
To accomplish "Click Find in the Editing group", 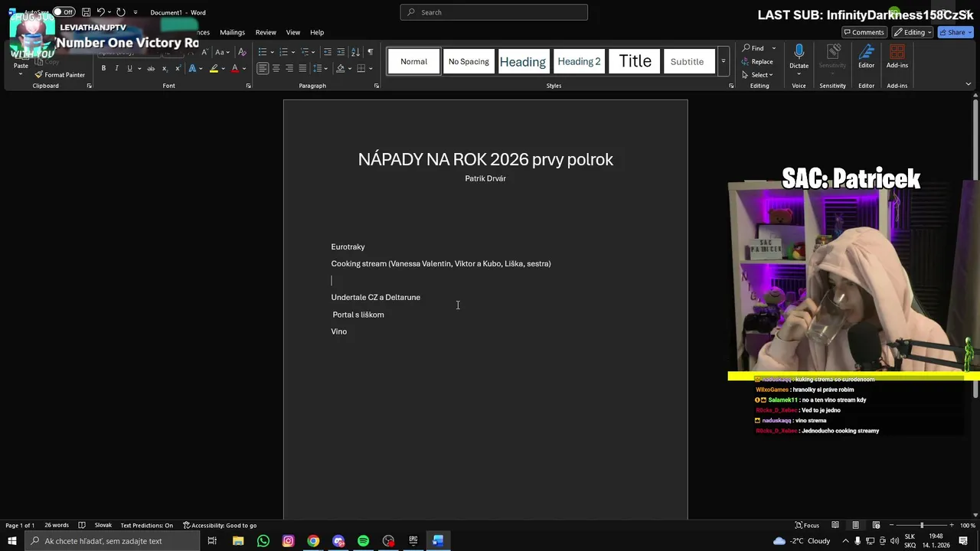I will tap(753, 48).
